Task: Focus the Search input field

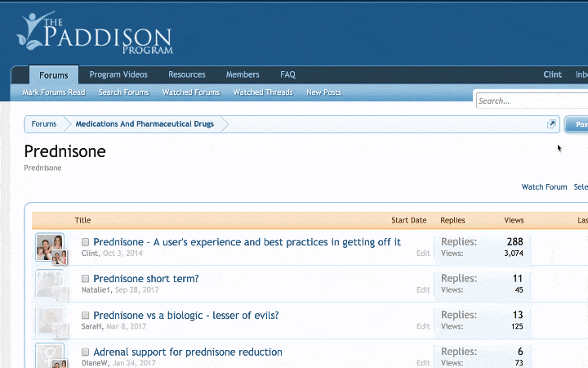Action: pyautogui.click(x=532, y=101)
